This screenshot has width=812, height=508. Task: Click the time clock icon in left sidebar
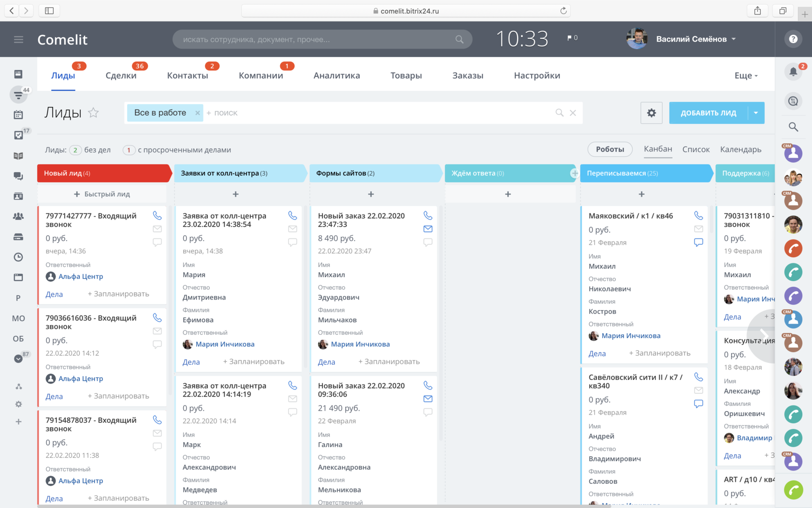coord(18,257)
